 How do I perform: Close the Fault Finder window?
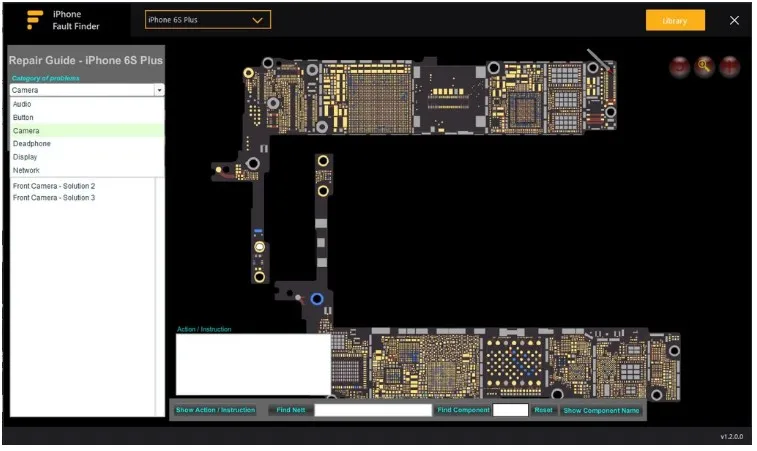(734, 20)
